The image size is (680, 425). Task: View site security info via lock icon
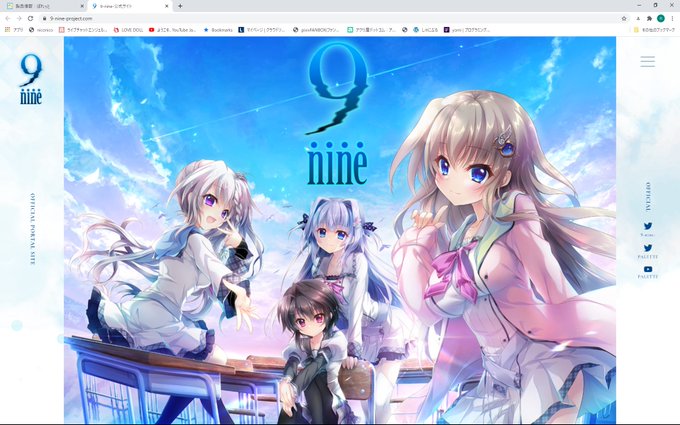(x=44, y=19)
